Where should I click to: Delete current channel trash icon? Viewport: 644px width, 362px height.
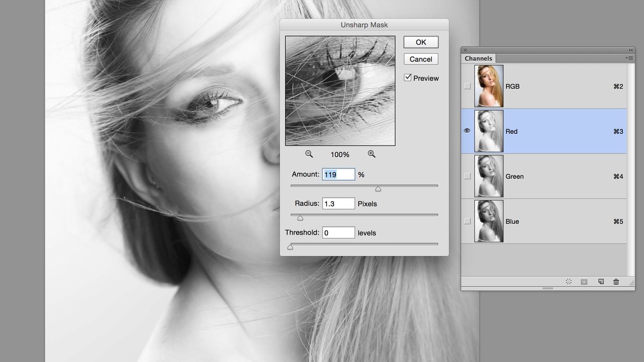point(616,282)
